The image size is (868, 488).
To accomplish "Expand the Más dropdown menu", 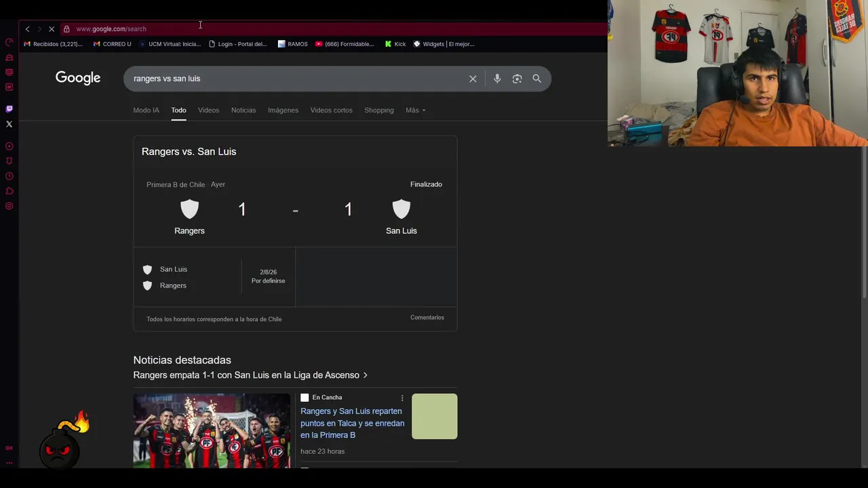I will (x=415, y=110).
